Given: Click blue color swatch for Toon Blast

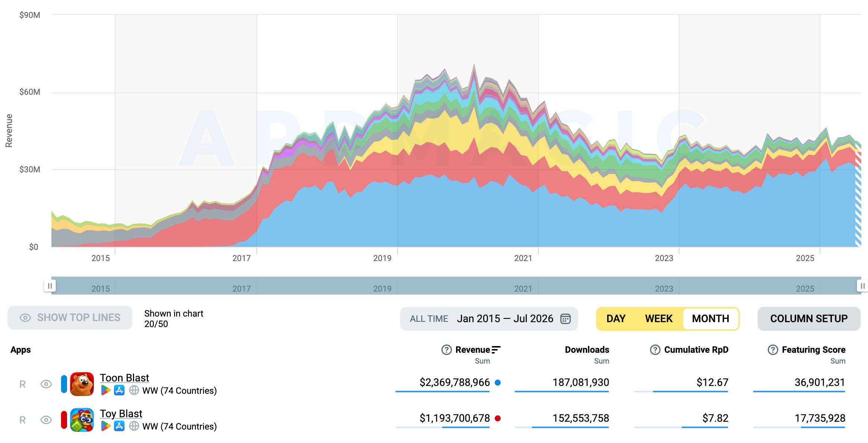Looking at the screenshot, I should [64, 384].
